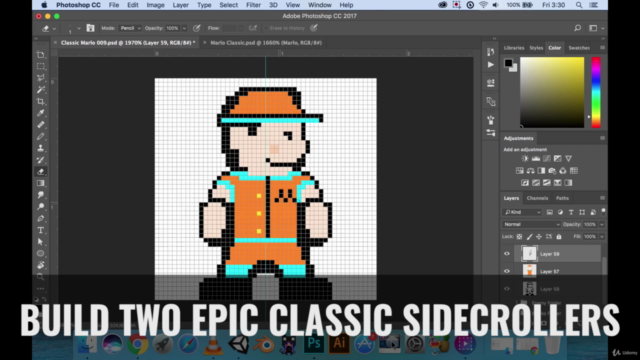This screenshot has height=360, width=640.
Task: Select the Rectangular Marquee tool
Action: pos(40,66)
